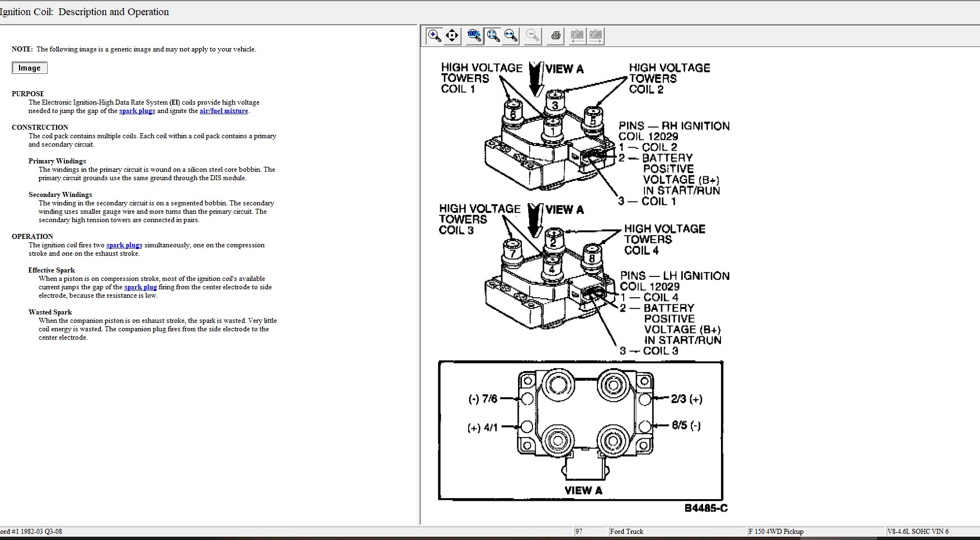Click the Ford Truck status bar field
The width and height of the screenshot is (980, 540).
point(626,532)
